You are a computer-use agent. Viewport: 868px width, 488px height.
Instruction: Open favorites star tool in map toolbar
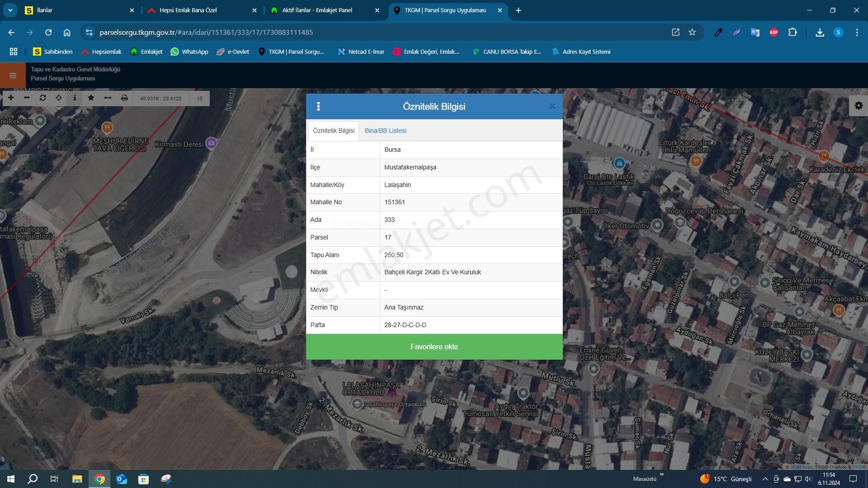91,98
